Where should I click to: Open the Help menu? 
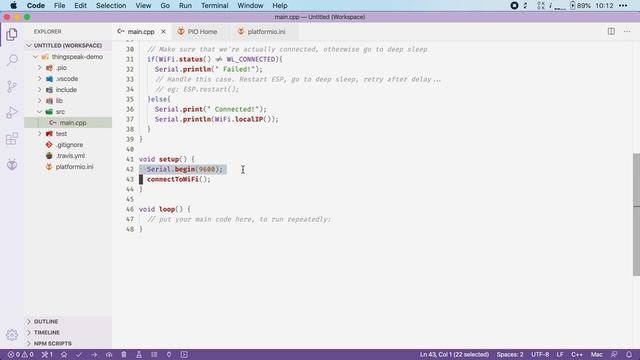point(280,6)
